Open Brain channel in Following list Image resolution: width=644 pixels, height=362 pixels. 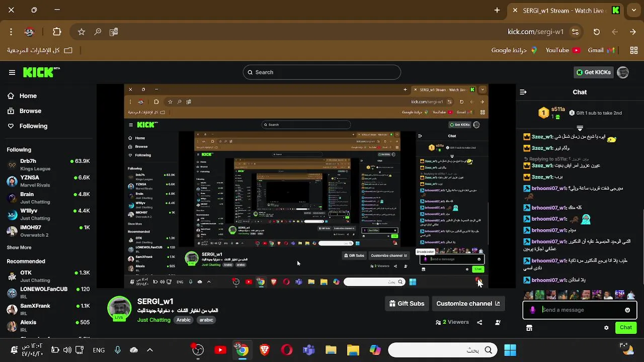pyautogui.click(x=48, y=198)
